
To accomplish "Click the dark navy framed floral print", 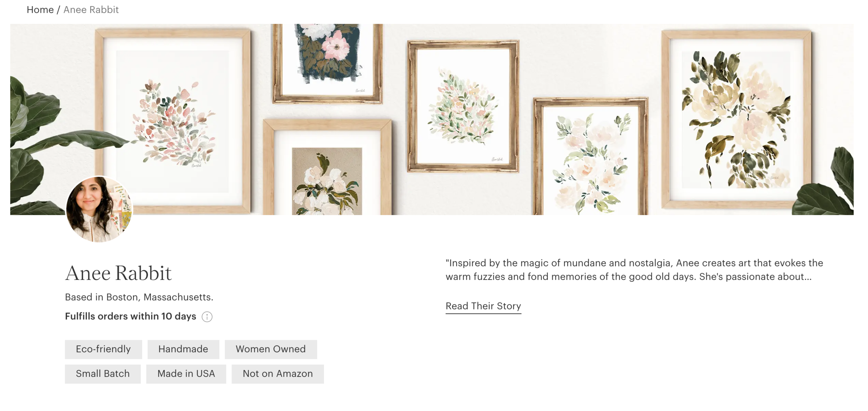I will [328, 63].
